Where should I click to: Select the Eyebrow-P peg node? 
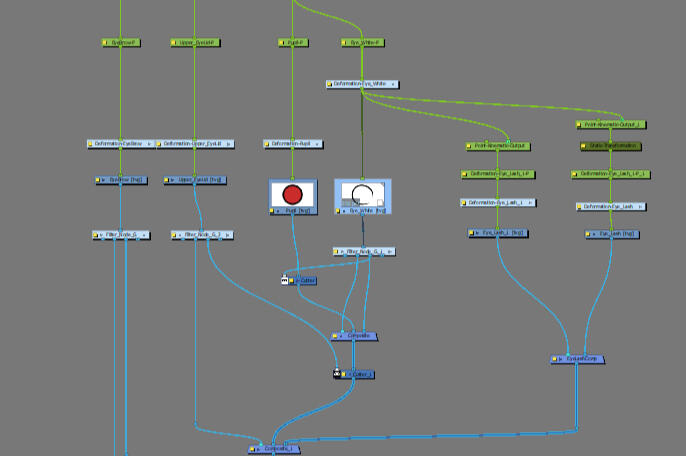click(x=121, y=43)
